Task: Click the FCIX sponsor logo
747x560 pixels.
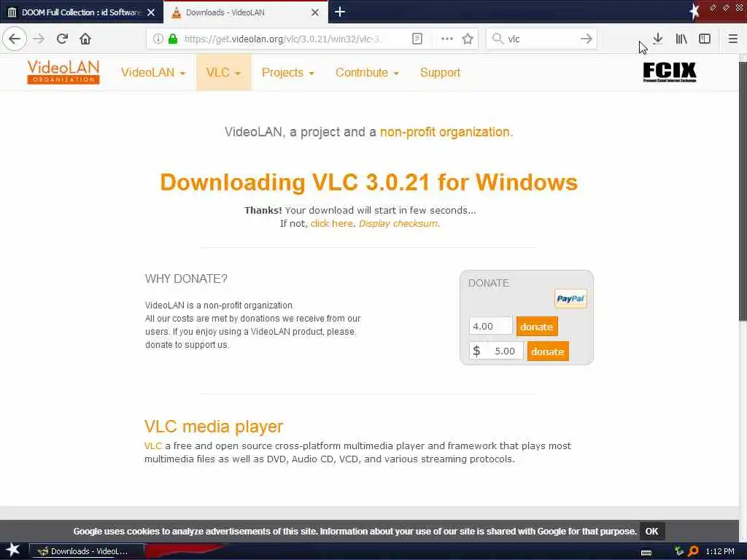Action: [670, 72]
